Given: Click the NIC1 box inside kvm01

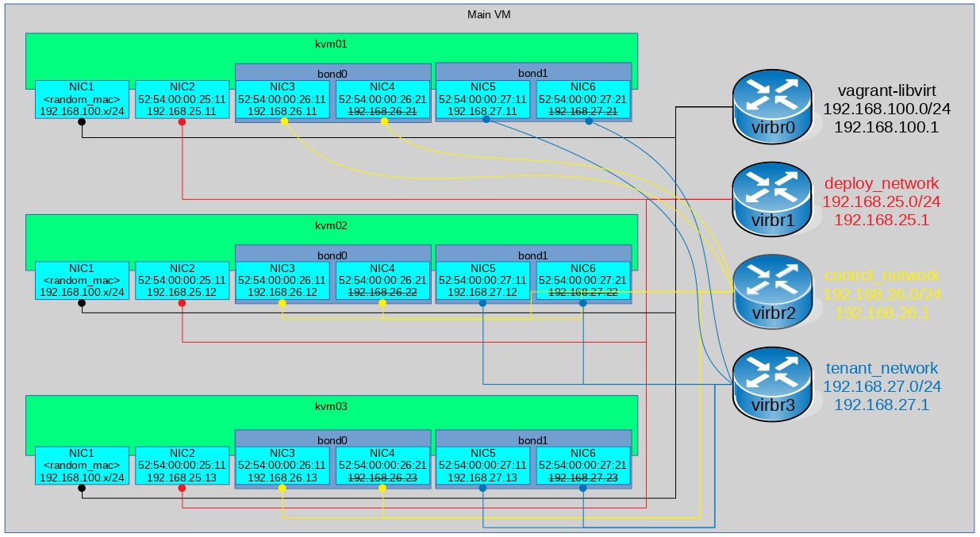Looking at the screenshot, I should 82,99.
